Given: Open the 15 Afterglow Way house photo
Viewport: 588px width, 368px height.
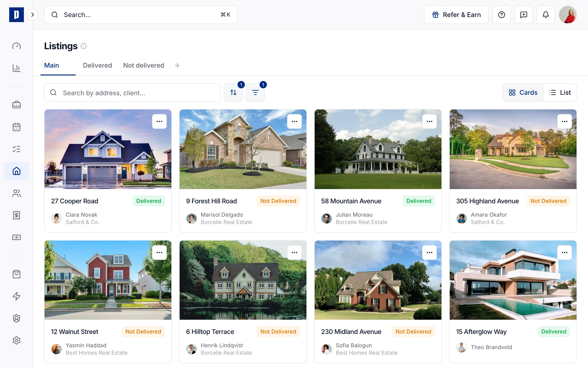Looking at the screenshot, I should pos(513,280).
